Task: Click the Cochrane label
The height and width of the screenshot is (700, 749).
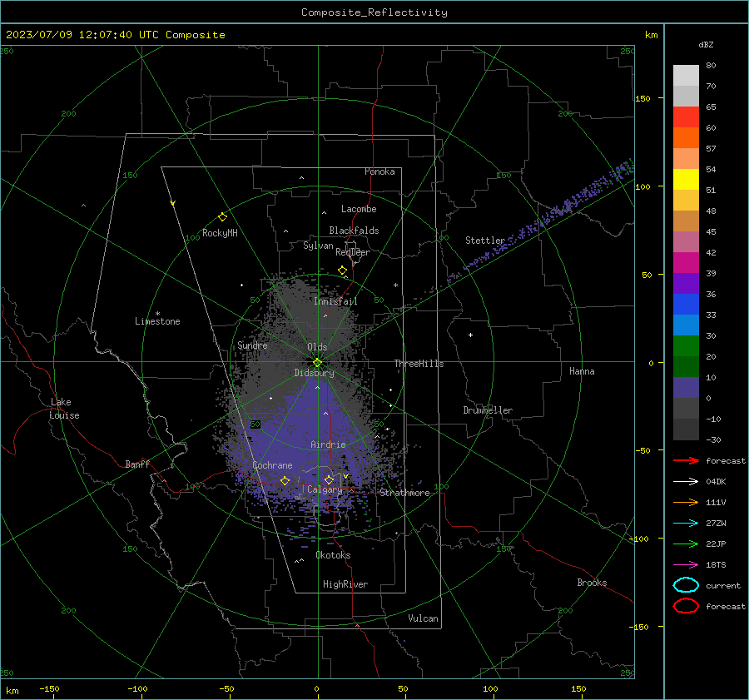Action: tap(272, 465)
